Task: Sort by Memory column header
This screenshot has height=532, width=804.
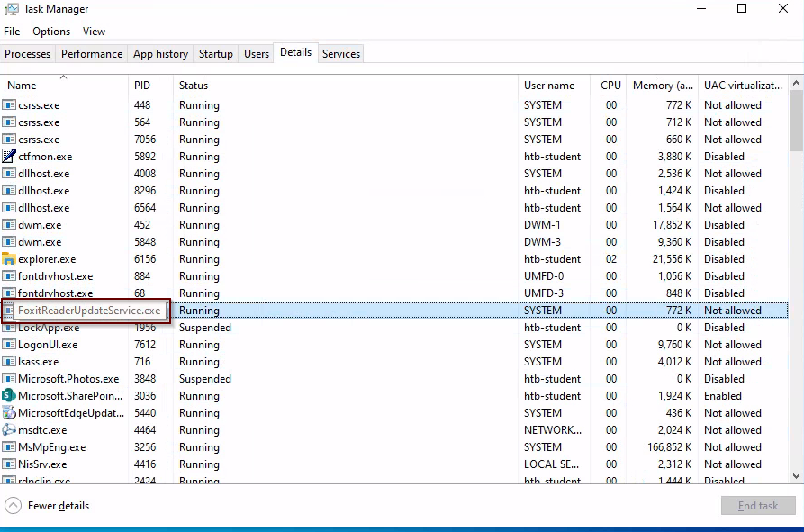Action: click(663, 86)
